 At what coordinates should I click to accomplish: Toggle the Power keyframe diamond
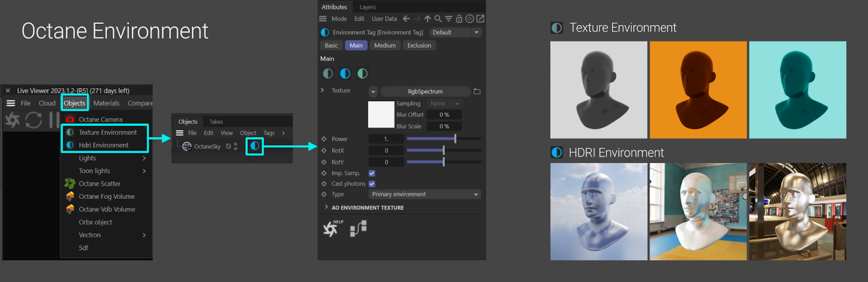click(324, 139)
